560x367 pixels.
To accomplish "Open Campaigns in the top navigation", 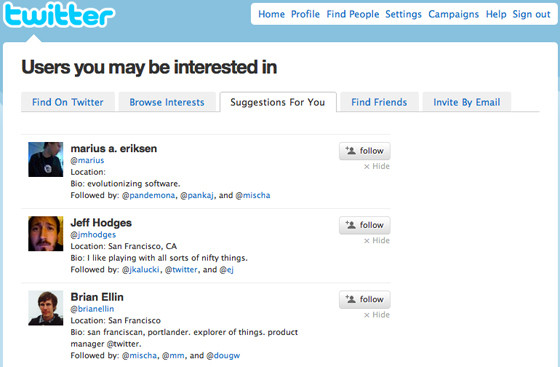I will [x=454, y=14].
